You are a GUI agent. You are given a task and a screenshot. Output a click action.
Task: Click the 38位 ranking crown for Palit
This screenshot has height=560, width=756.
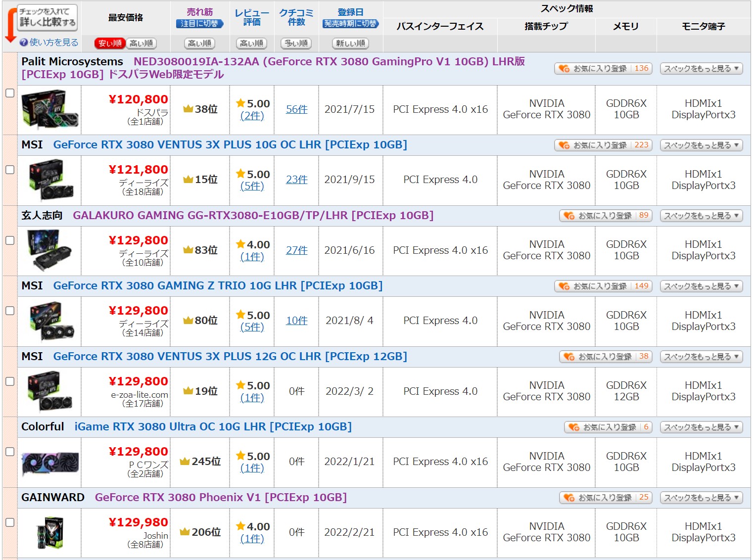[x=188, y=109]
